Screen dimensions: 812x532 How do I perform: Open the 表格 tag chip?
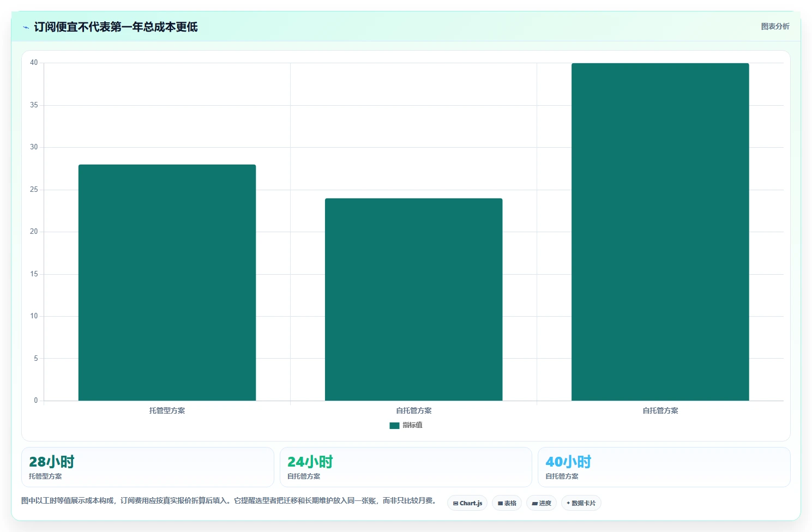pos(507,503)
